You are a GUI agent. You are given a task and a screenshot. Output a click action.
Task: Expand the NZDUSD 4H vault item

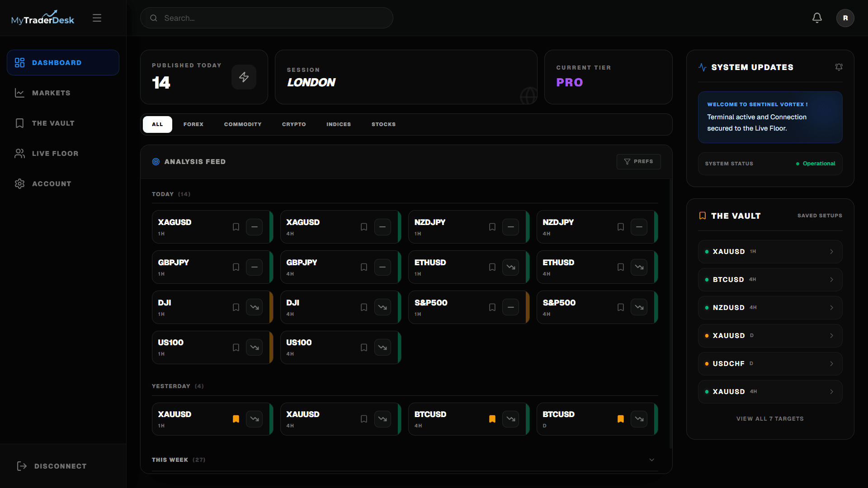click(x=832, y=308)
